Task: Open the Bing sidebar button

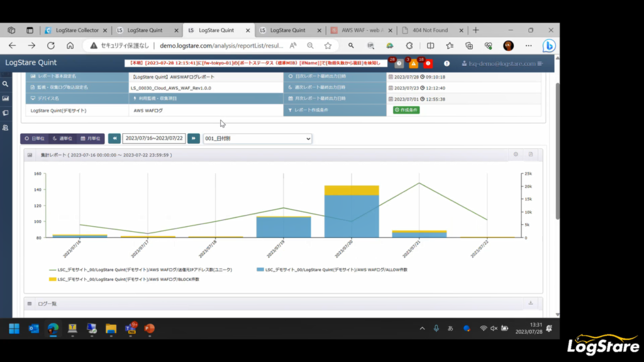Action: 548,45
